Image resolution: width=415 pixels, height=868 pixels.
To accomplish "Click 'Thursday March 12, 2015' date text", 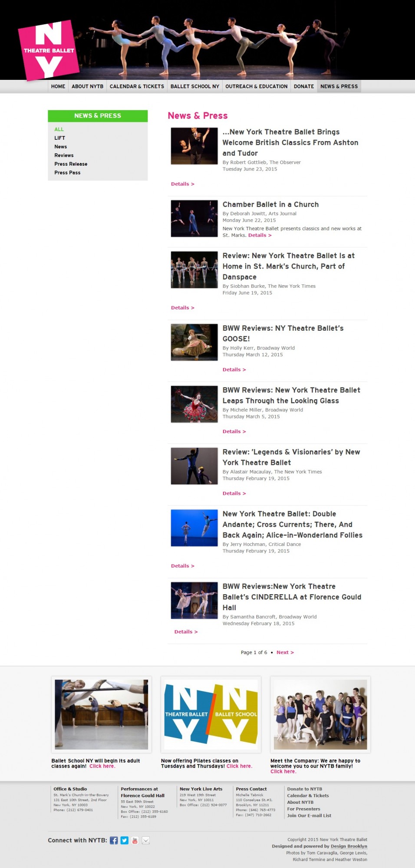I will click(x=253, y=355).
